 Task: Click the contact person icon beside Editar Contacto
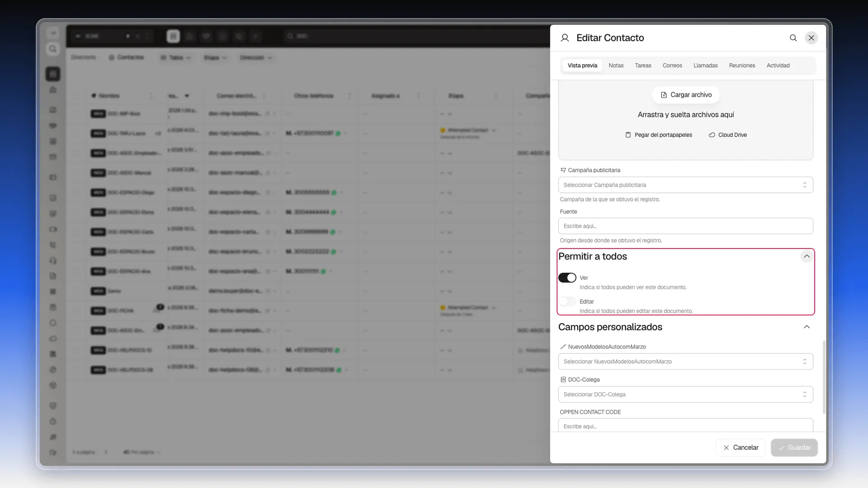565,38
